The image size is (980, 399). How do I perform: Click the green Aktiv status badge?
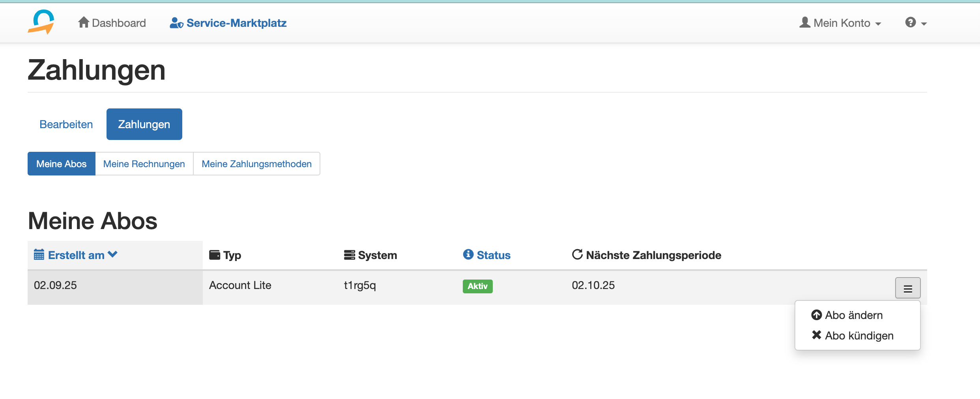click(477, 286)
